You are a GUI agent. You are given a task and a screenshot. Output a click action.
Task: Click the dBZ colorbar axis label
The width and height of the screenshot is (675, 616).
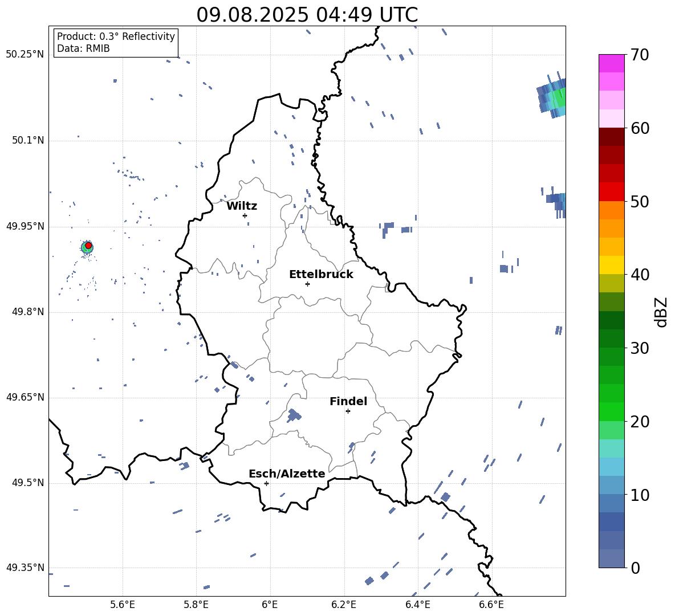coord(662,312)
